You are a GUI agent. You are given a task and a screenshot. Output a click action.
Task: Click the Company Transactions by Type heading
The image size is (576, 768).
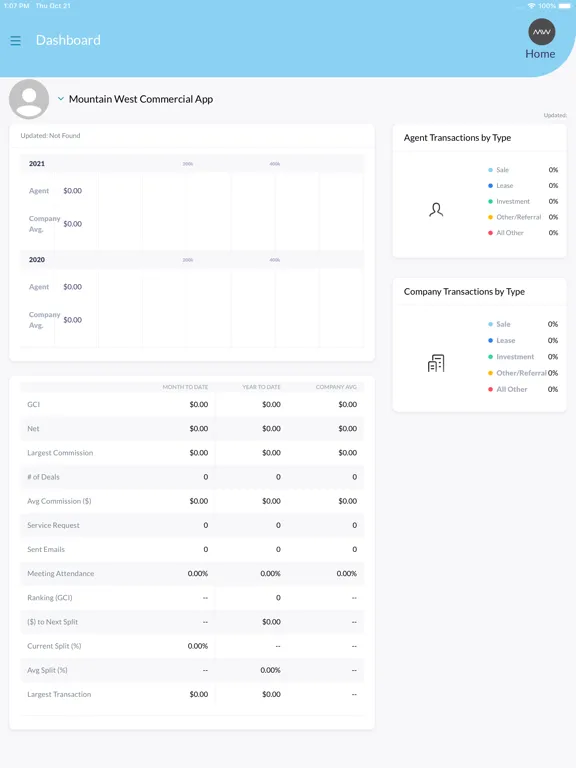pyautogui.click(x=464, y=291)
